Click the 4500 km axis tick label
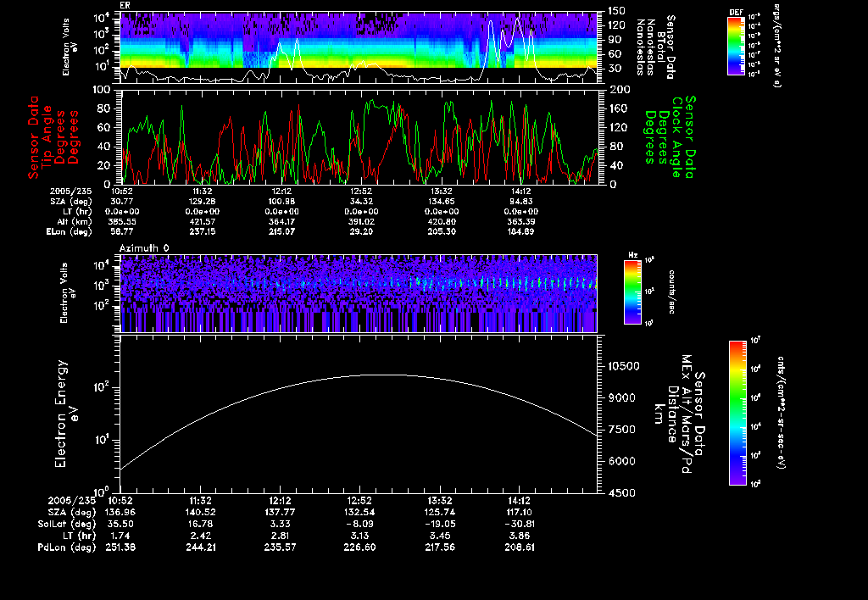The image size is (868, 600). tap(623, 492)
